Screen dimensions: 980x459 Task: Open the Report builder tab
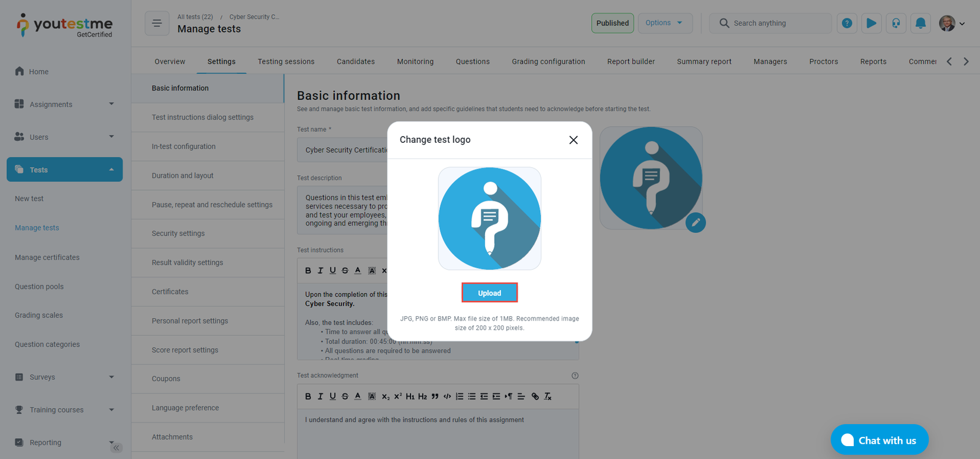631,61
